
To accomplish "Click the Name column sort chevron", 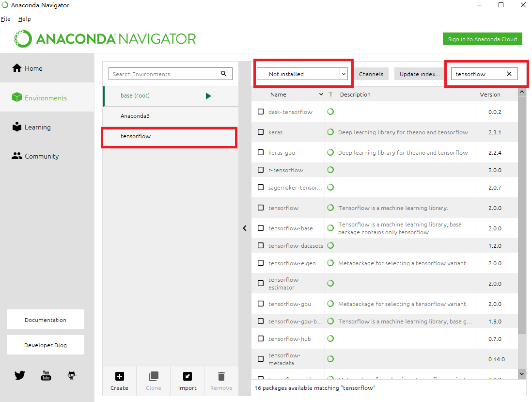I will [321, 95].
